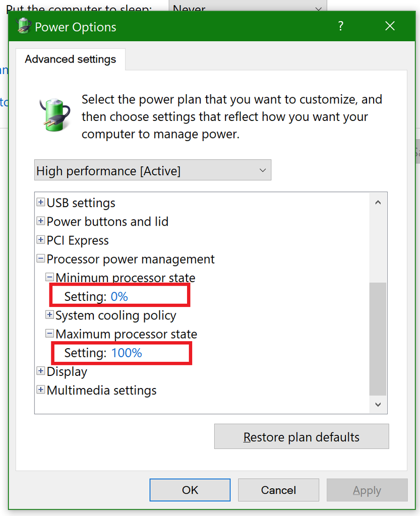Expand the USB settings node

pyautogui.click(x=41, y=203)
